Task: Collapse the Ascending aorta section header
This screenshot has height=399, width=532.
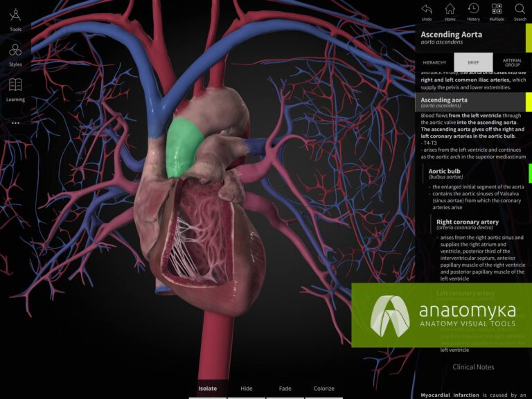Action: [471, 103]
